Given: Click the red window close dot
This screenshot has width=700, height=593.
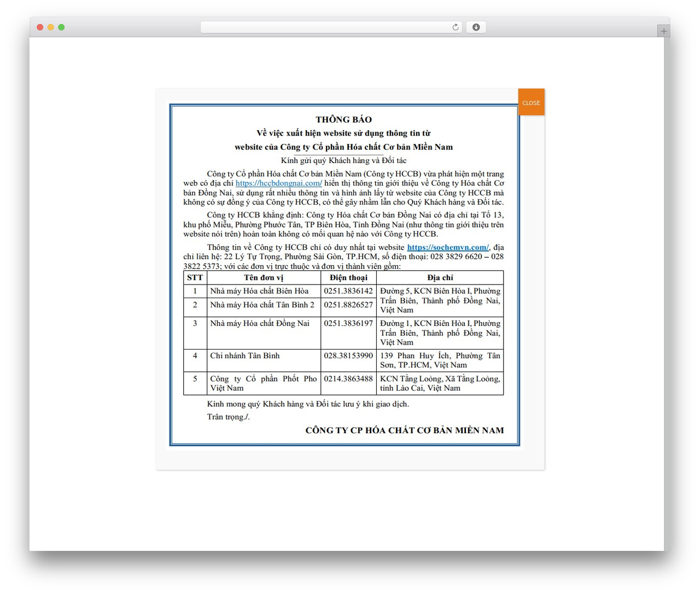Looking at the screenshot, I should (40, 27).
